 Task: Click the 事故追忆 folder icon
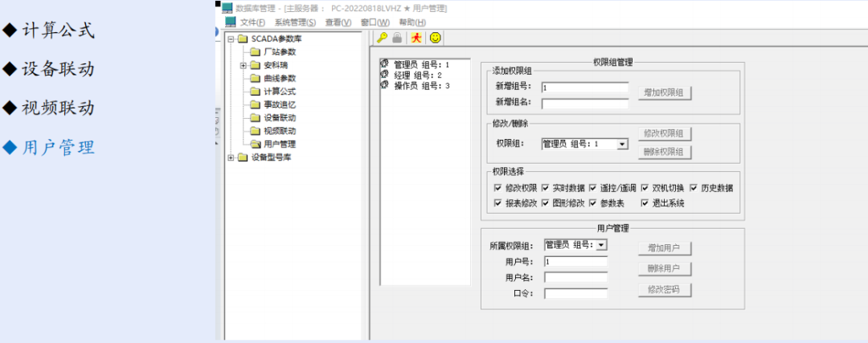[x=256, y=104]
